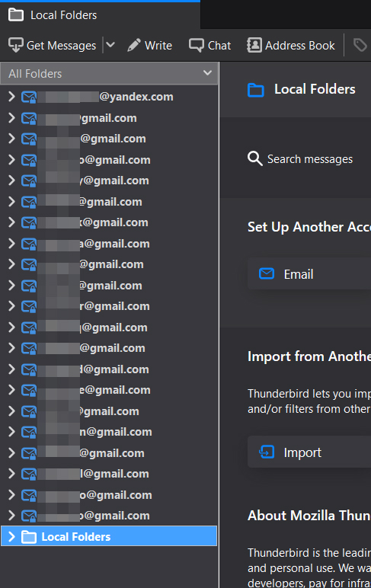Select the @yandex.com account row

coord(109,97)
